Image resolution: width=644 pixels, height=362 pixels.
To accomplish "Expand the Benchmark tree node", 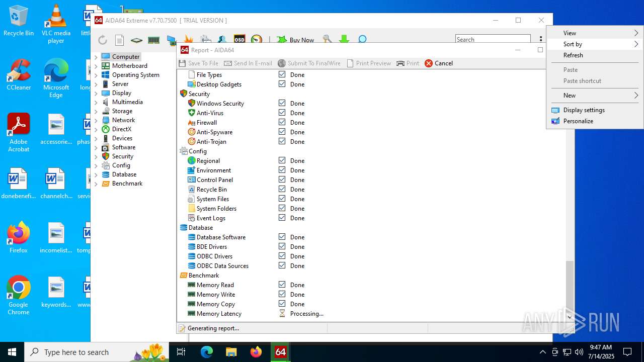I will [x=96, y=184].
